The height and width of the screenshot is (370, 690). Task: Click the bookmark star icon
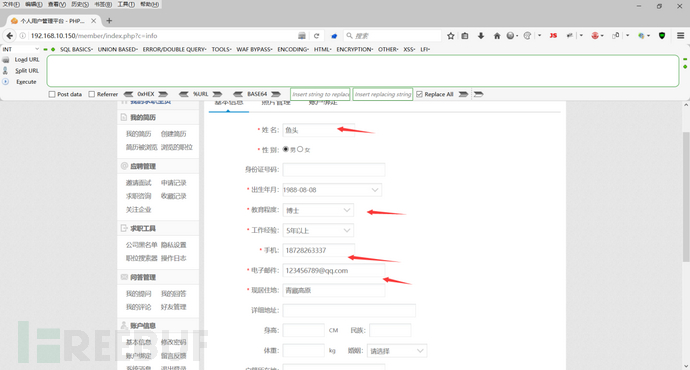(451, 36)
